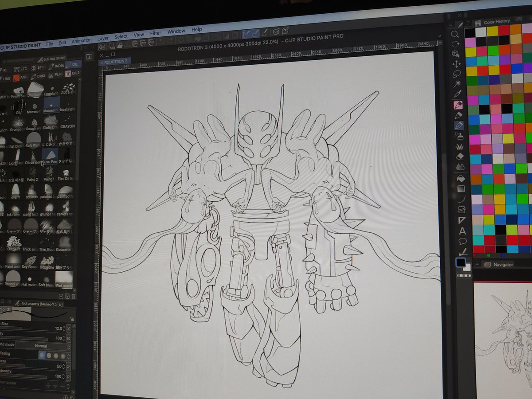Select the Eraser tool
532x399 pixels.
[460, 156]
